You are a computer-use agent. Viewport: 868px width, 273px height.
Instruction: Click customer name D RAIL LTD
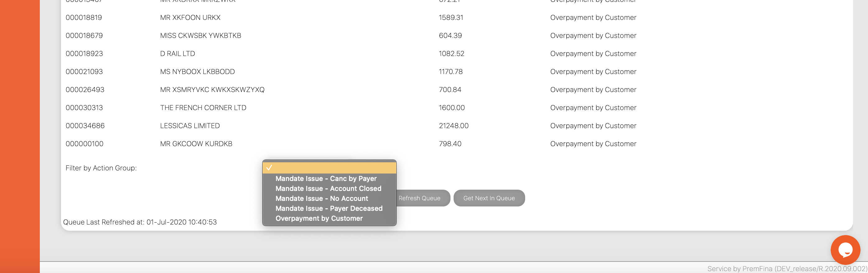click(x=177, y=53)
